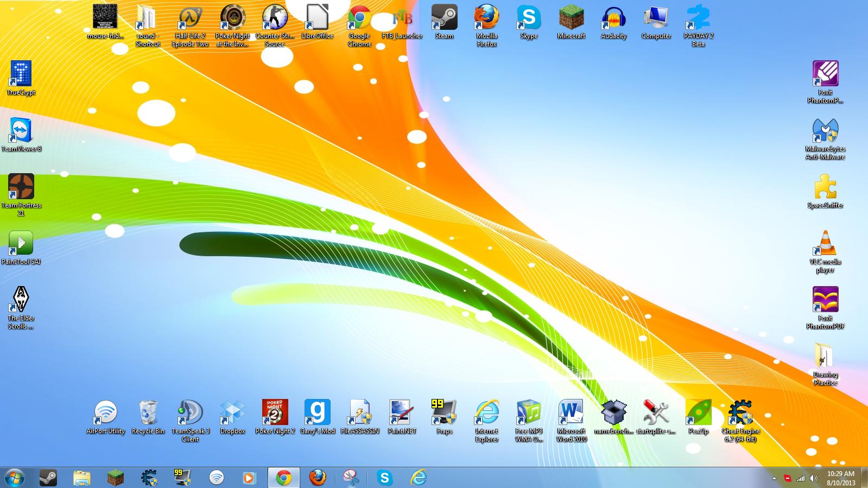Screen dimensions: 868x488
Task: Launch SpaceSniffer desktop icon
Action: (825, 192)
